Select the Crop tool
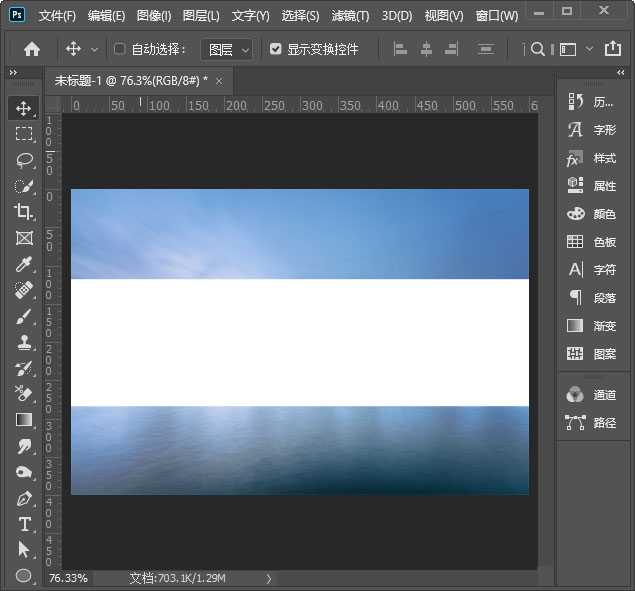This screenshot has height=591, width=635. pyautogui.click(x=24, y=212)
